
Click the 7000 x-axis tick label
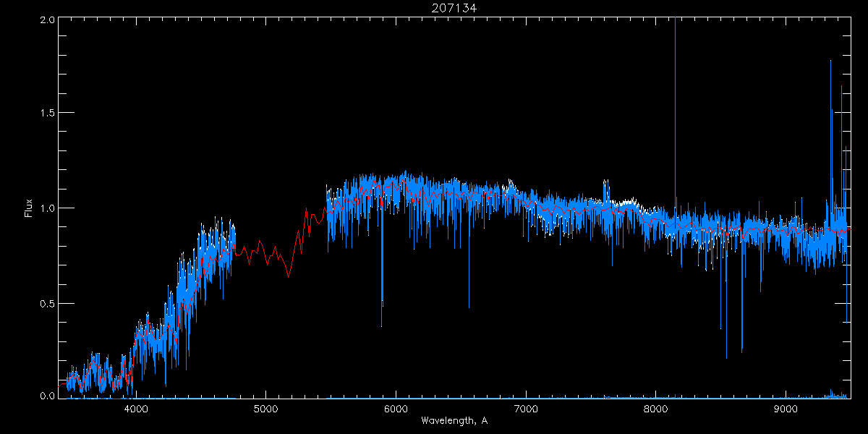click(525, 408)
